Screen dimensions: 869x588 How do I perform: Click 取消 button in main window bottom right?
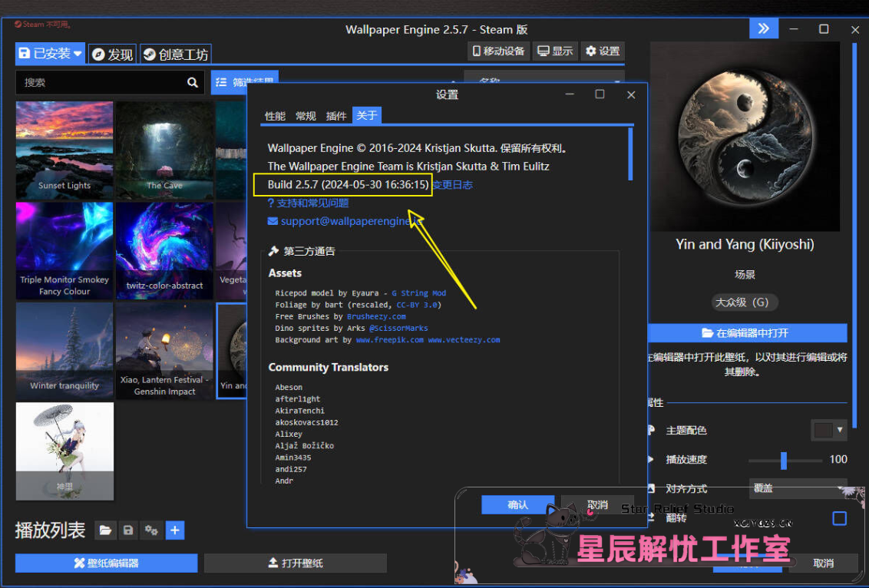pos(824,563)
